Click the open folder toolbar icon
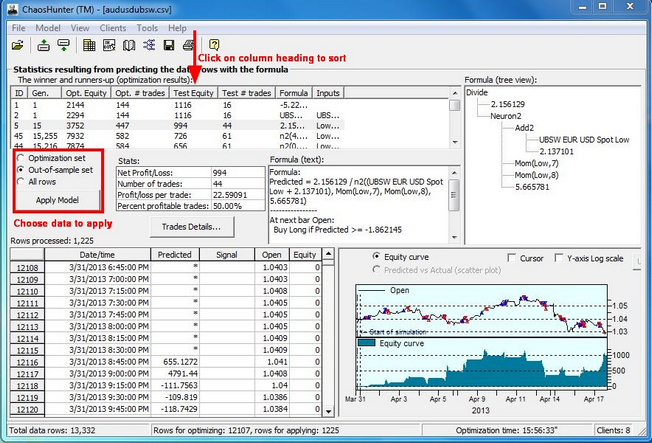The height and width of the screenshot is (443, 652). (x=17, y=45)
